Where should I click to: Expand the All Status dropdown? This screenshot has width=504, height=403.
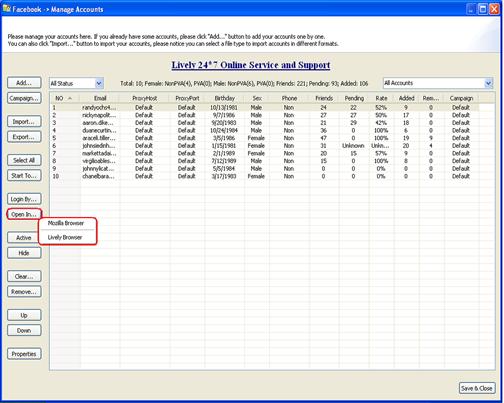(x=99, y=83)
